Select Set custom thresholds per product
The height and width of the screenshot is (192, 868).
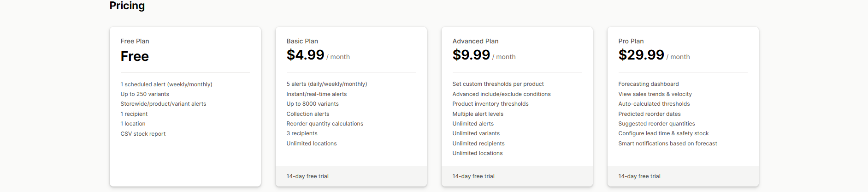point(498,84)
